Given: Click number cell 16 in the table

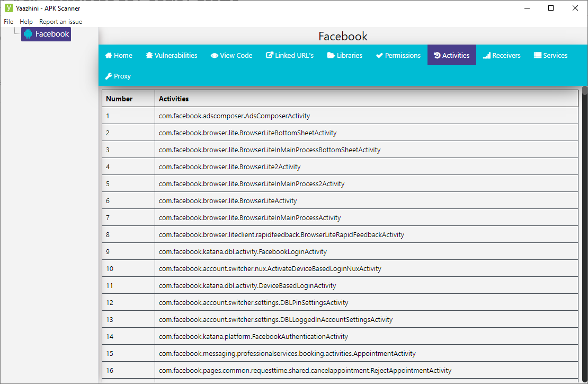Looking at the screenshot, I should (x=129, y=370).
